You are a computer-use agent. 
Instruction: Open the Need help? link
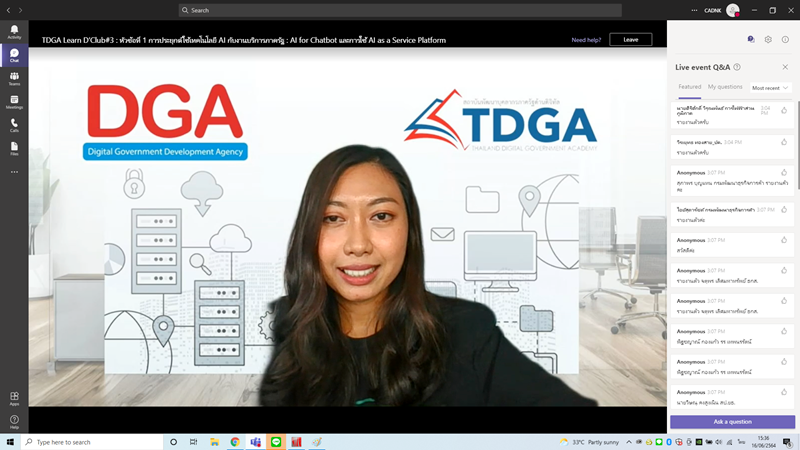click(586, 40)
